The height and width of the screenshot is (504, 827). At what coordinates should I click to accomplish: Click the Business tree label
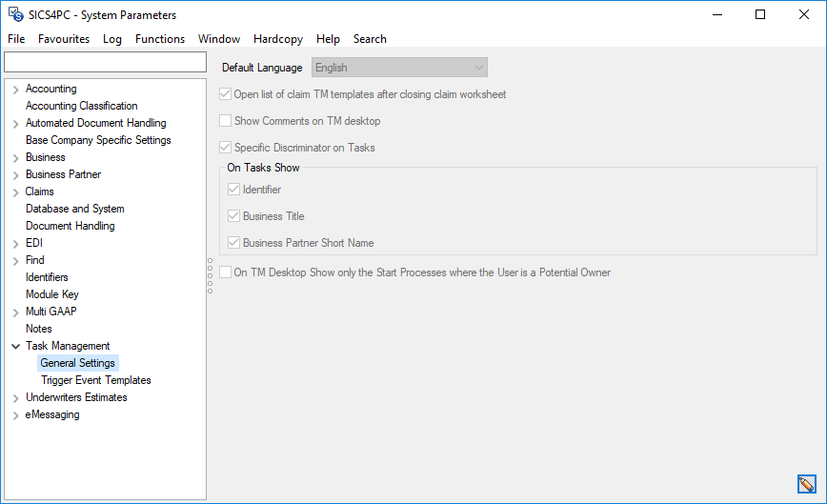[46, 157]
